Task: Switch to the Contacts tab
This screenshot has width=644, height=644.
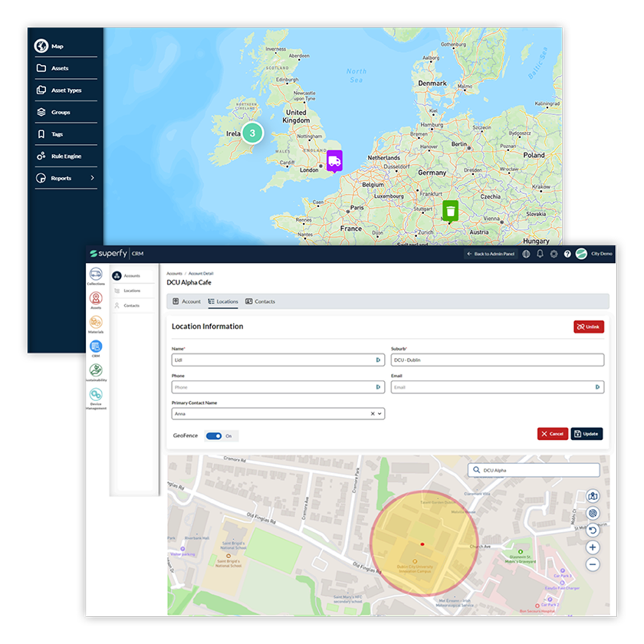Action: (x=260, y=302)
